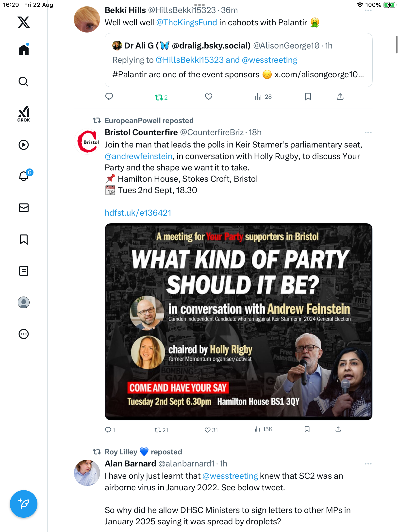The image size is (399, 532).
Task: Bookmark the Bristol Counterfire post
Action: 307,429
